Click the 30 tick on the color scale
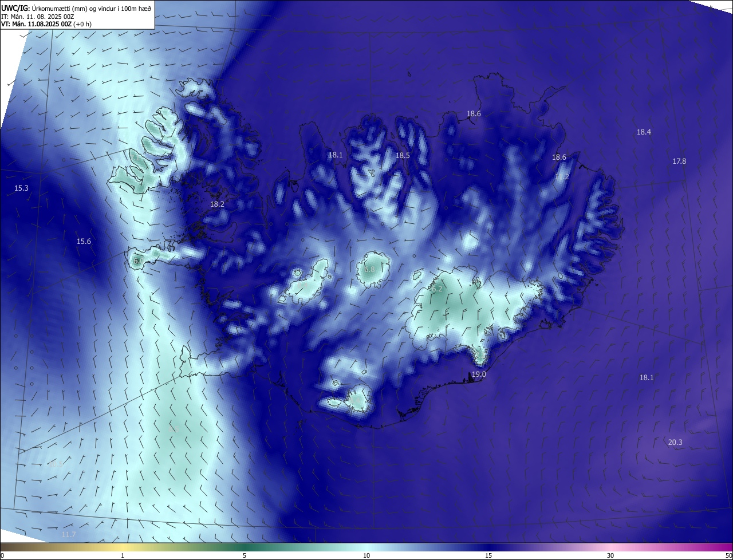 pyautogui.click(x=610, y=555)
